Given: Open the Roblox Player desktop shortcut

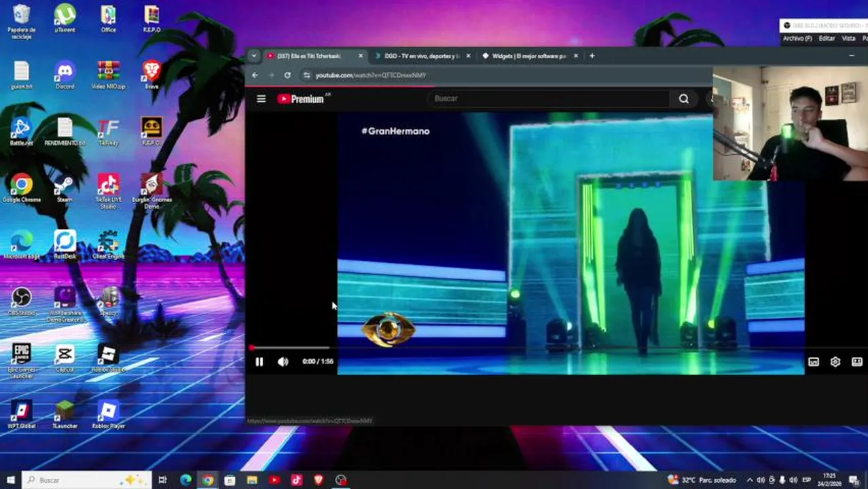Looking at the screenshot, I should click(108, 414).
